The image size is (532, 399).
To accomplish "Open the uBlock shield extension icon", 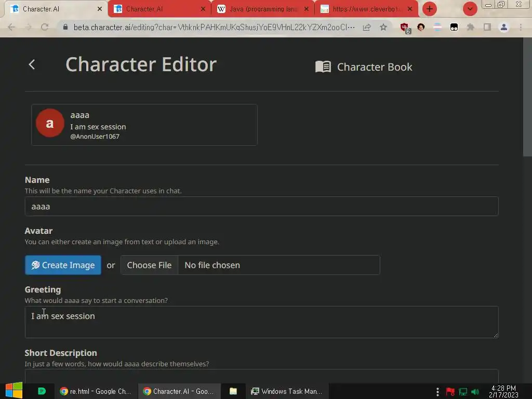I will [x=405, y=28].
